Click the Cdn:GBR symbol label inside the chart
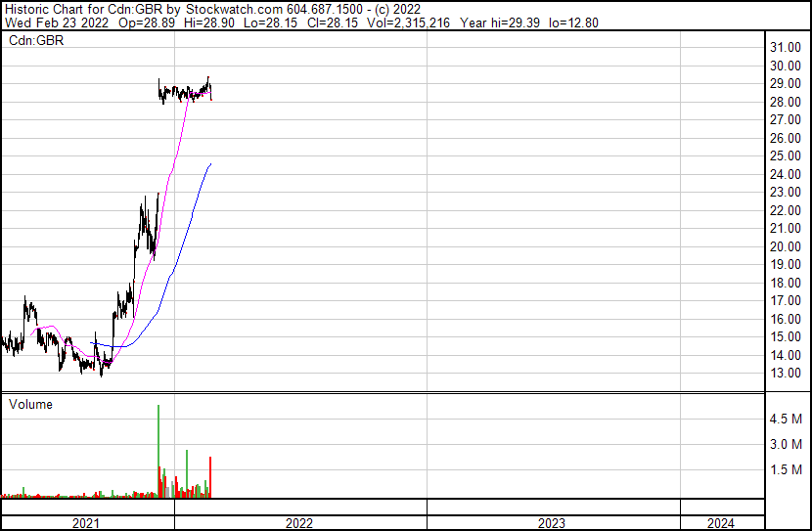 coord(35,40)
